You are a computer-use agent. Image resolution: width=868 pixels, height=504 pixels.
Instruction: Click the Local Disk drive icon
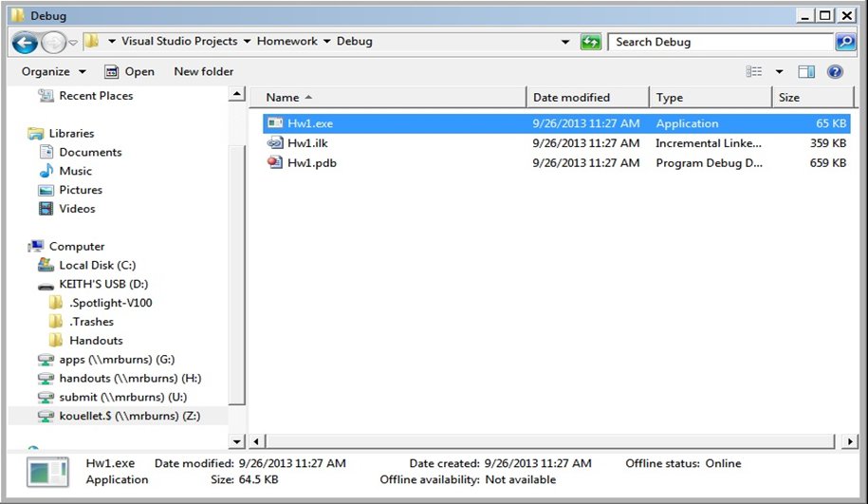(46, 265)
